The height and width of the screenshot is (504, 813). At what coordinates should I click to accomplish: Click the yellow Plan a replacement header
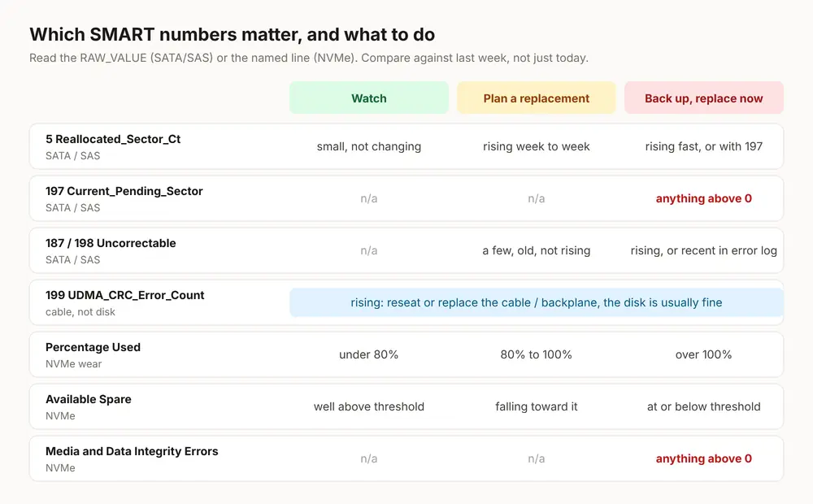(x=536, y=98)
